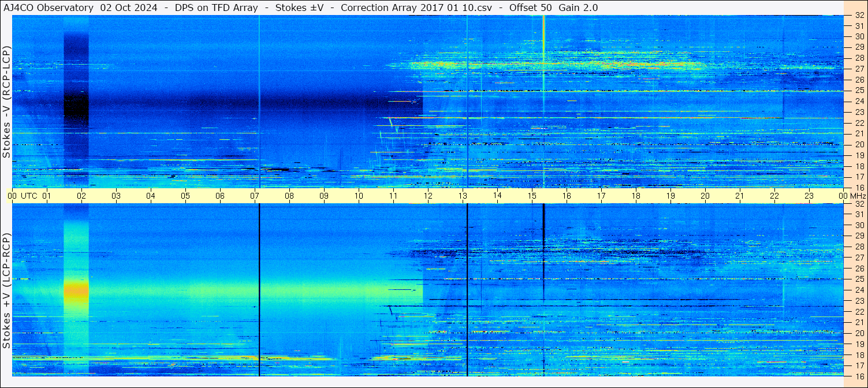Select the 02 hour marker on time axis
This screenshot has width=868, height=388.
click(x=81, y=196)
